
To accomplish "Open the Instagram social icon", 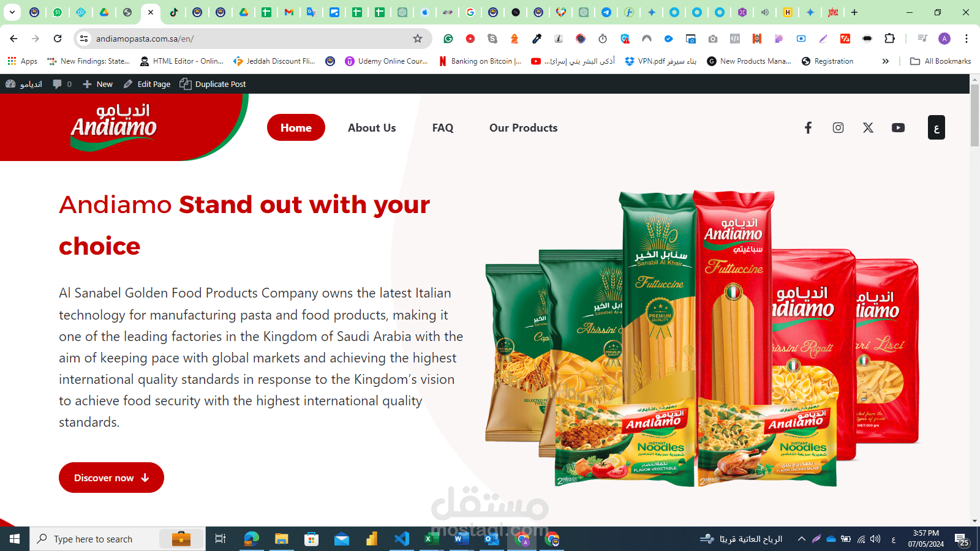I will 838,127.
